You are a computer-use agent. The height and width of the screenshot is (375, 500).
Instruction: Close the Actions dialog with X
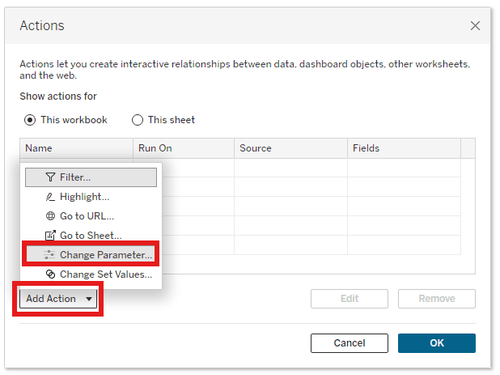(x=475, y=26)
